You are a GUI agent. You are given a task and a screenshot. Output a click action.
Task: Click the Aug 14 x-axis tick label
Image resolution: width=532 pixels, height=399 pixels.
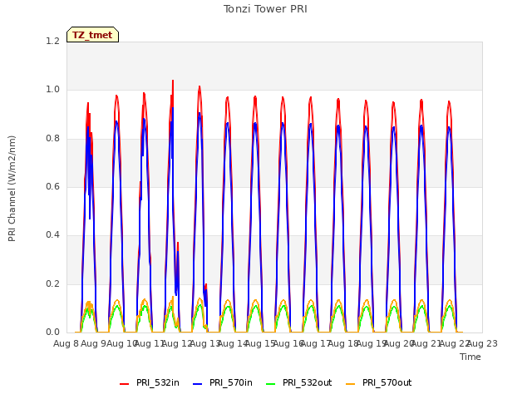(x=233, y=343)
